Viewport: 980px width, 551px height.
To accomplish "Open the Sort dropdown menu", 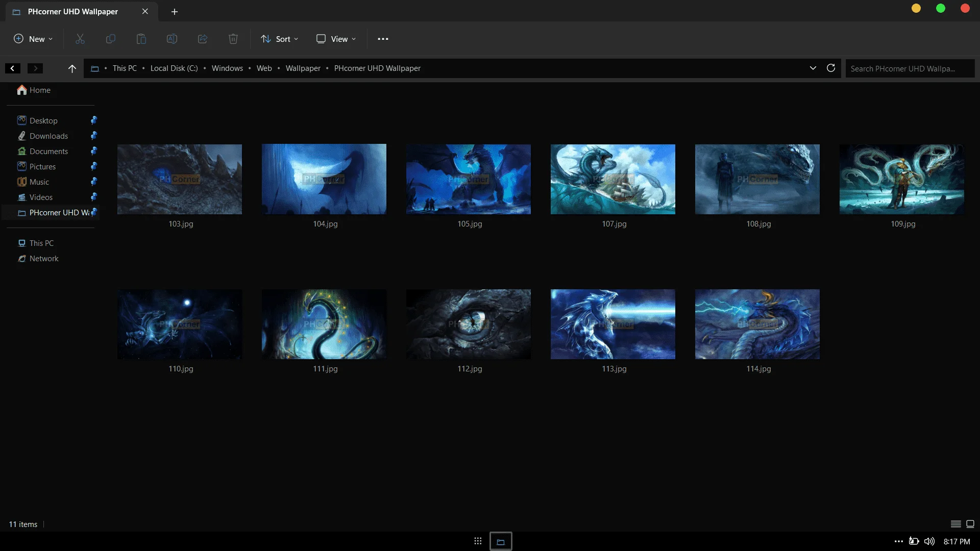I will point(279,39).
